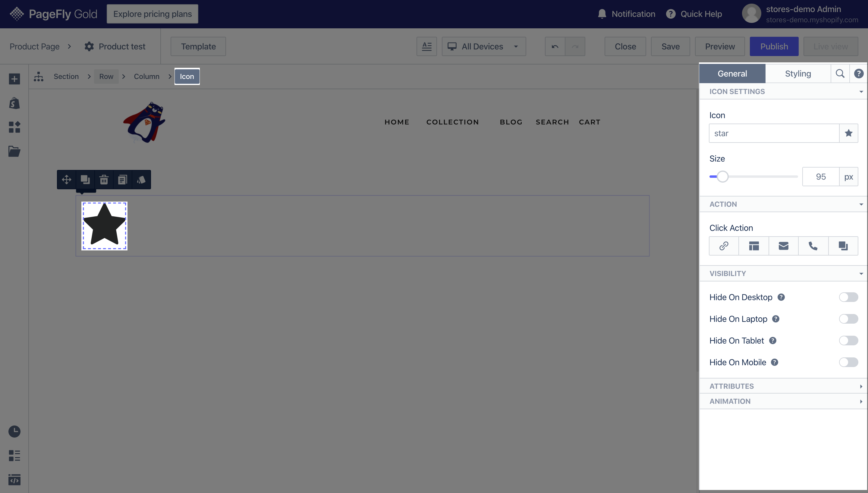Click Explore pricing plans button
868x493 pixels.
pyautogui.click(x=152, y=14)
